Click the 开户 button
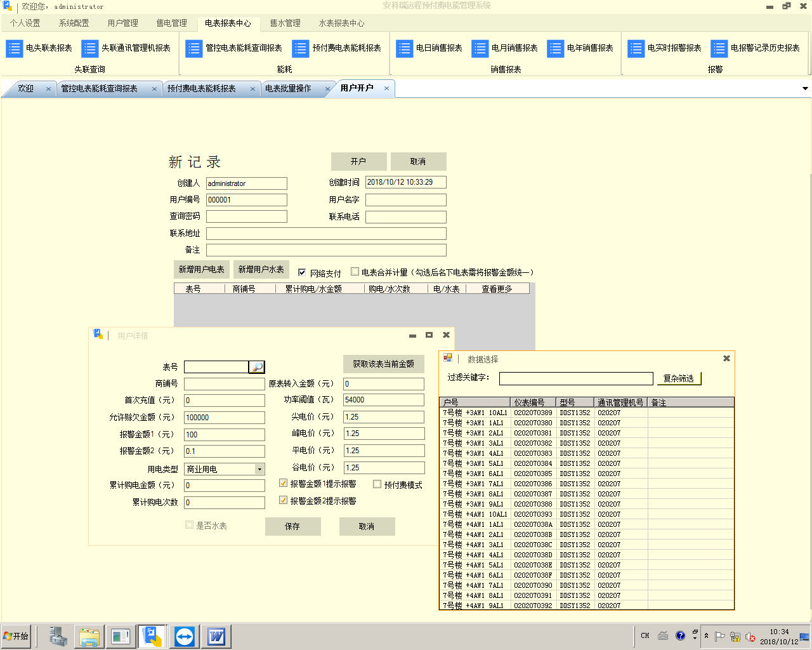The height and width of the screenshot is (650, 812). click(358, 161)
